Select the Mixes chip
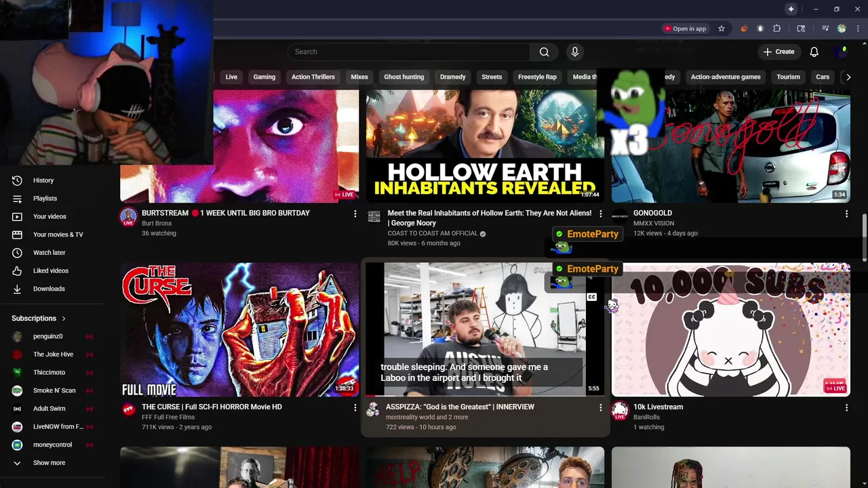 point(359,77)
